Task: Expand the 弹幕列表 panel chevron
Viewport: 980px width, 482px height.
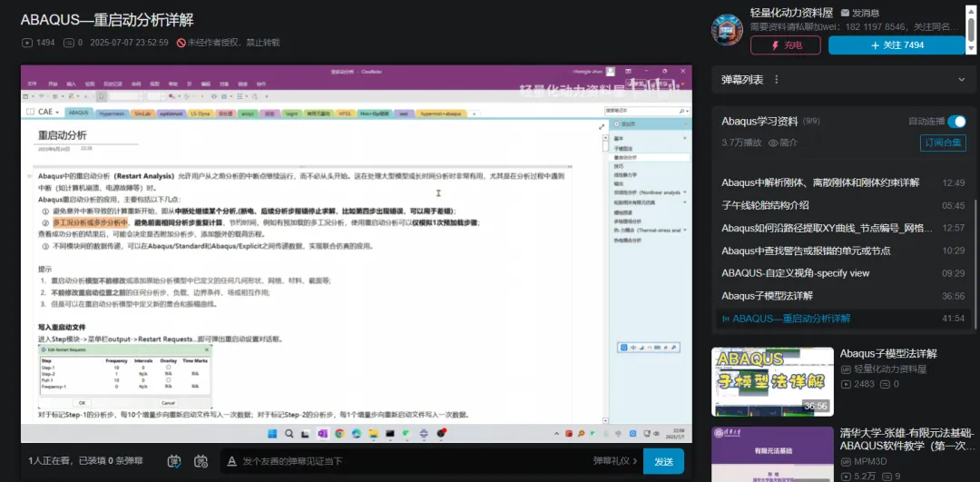Action: coord(962,79)
